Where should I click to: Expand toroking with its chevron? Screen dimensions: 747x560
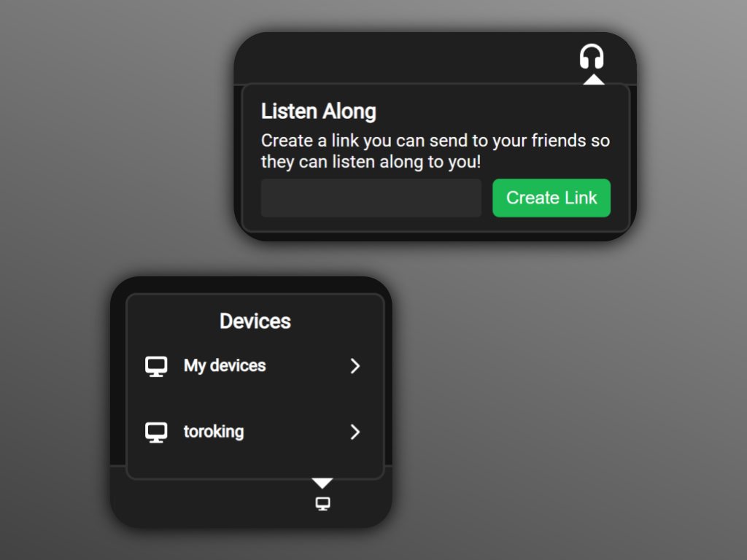(x=355, y=432)
